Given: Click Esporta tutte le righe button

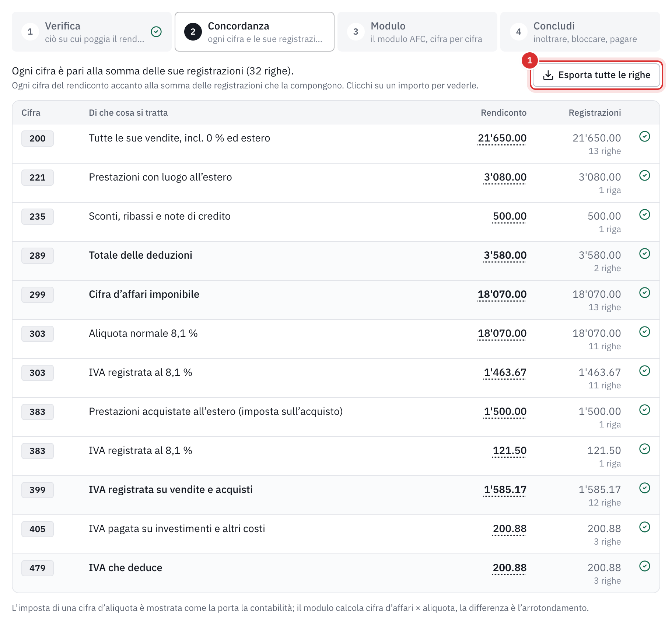Looking at the screenshot, I should (x=597, y=75).
